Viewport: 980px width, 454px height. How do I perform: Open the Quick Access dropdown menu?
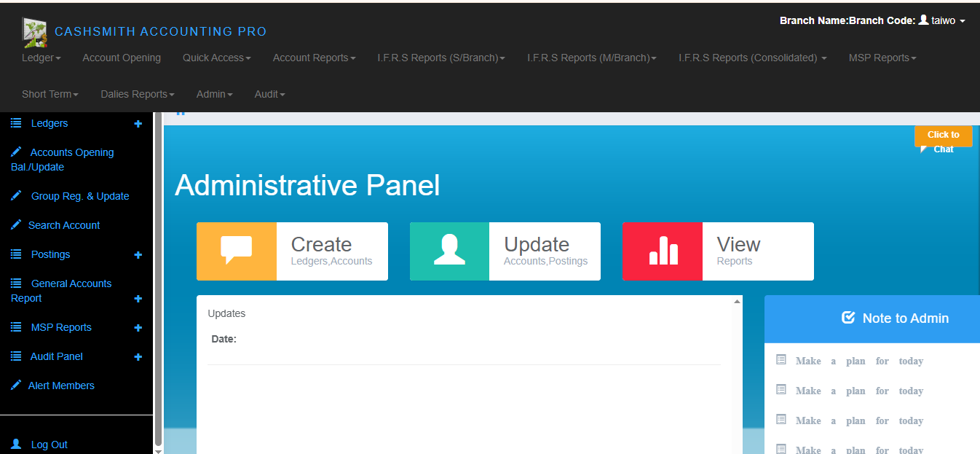216,58
